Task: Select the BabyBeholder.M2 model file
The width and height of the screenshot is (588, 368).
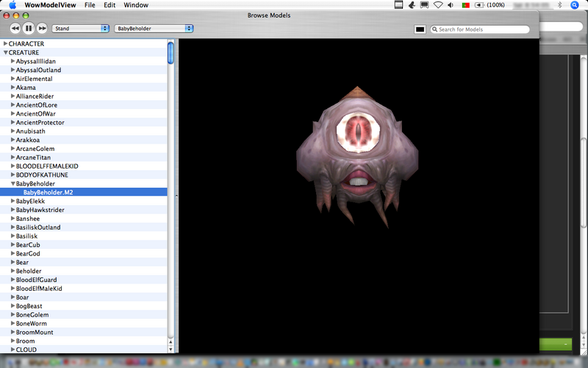Action: coord(84,192)
